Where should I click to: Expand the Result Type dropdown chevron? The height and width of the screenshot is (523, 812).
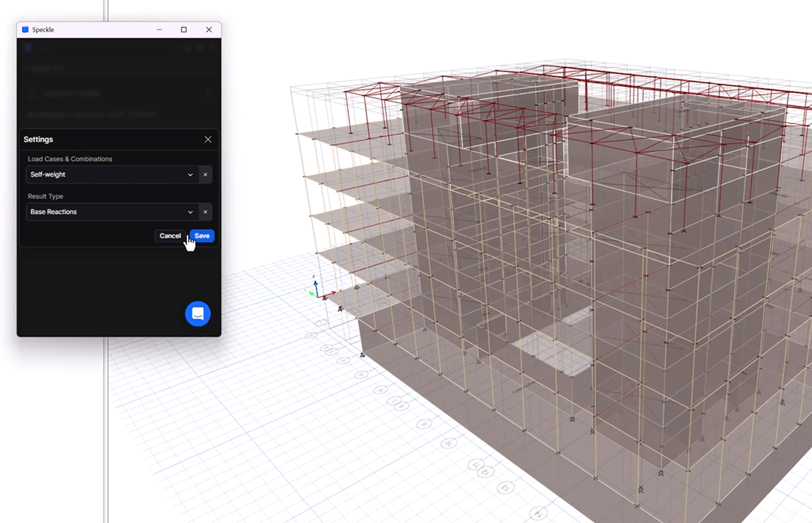coord(190,212)
